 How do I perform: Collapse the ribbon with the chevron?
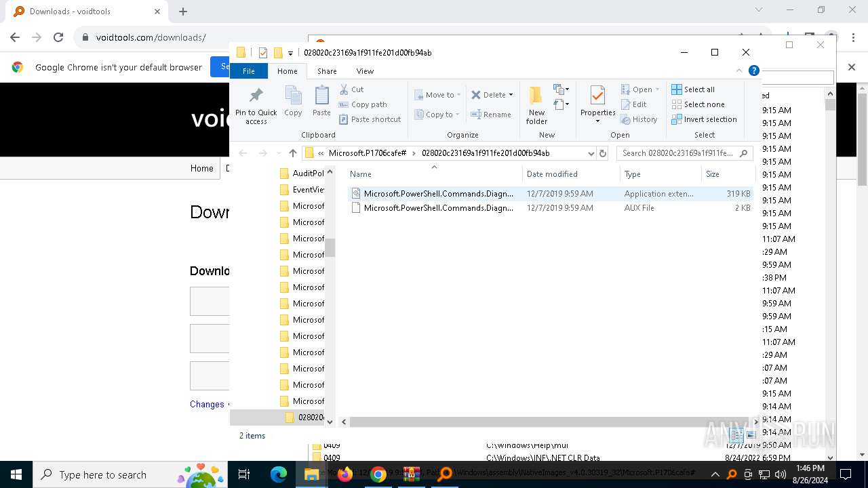(739, 70)
